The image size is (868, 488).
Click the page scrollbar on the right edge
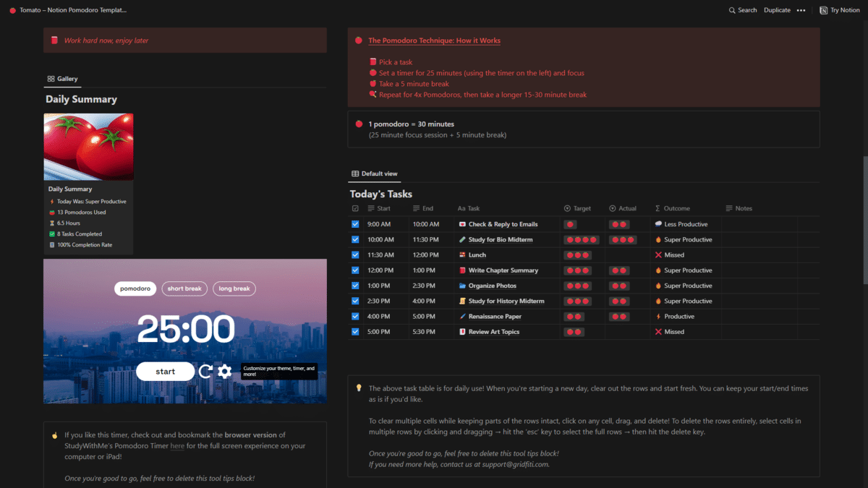click(x=865, y=220)
